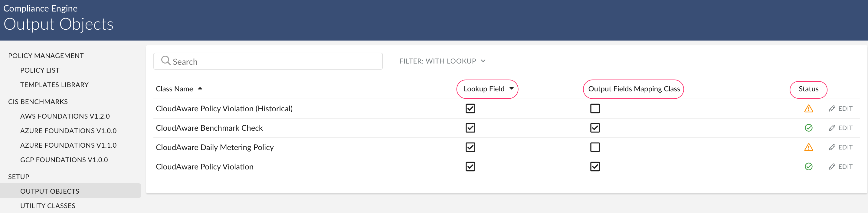868x213 pixels.
Task: Click warning status icon for Policy Violation (Historical)
Action: (808, 109)
